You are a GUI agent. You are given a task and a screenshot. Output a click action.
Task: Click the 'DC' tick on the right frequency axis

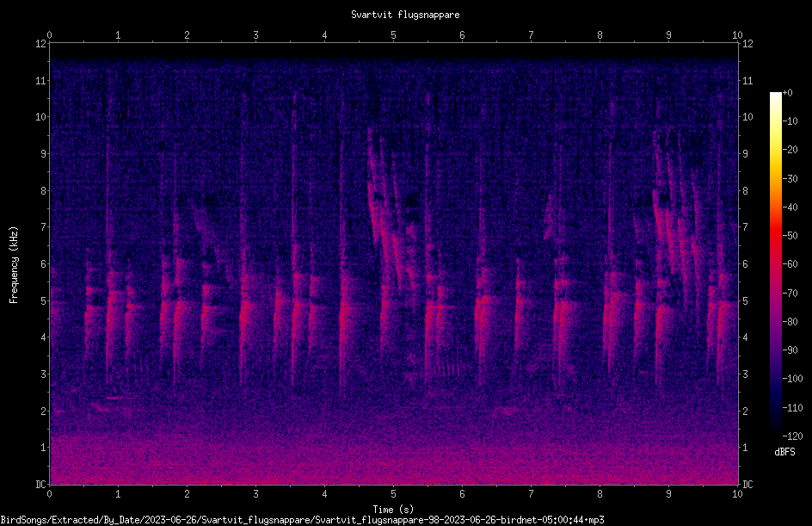747,485
